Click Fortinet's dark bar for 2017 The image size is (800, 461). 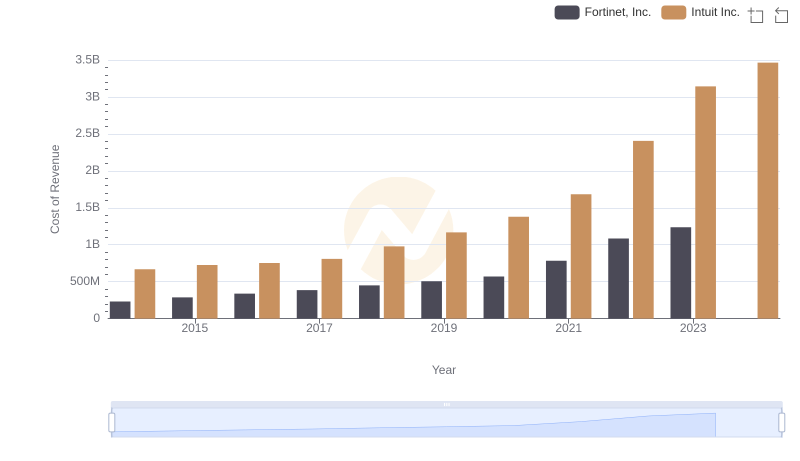[307, 304]
